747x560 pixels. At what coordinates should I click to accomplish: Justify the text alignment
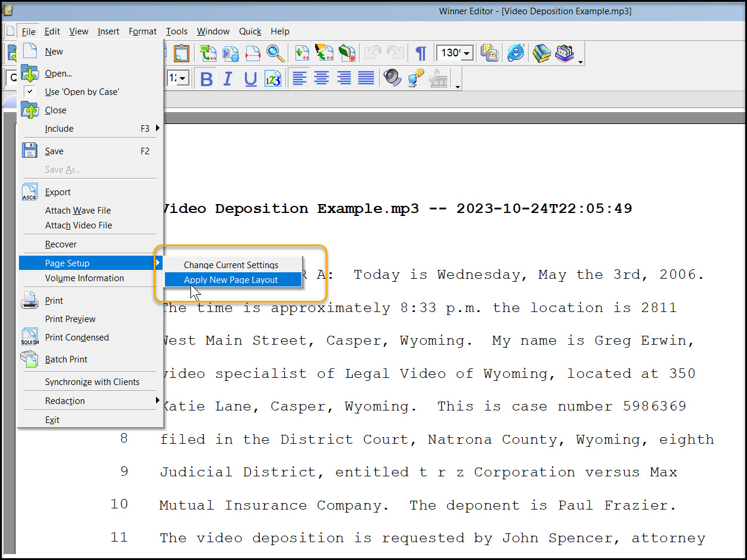(366, 78)
